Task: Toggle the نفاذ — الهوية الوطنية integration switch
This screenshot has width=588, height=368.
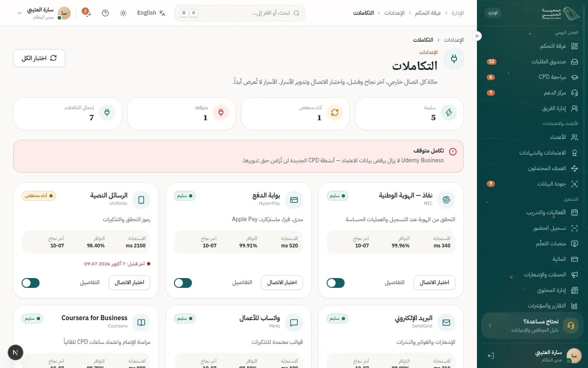Action: [336, 283]
